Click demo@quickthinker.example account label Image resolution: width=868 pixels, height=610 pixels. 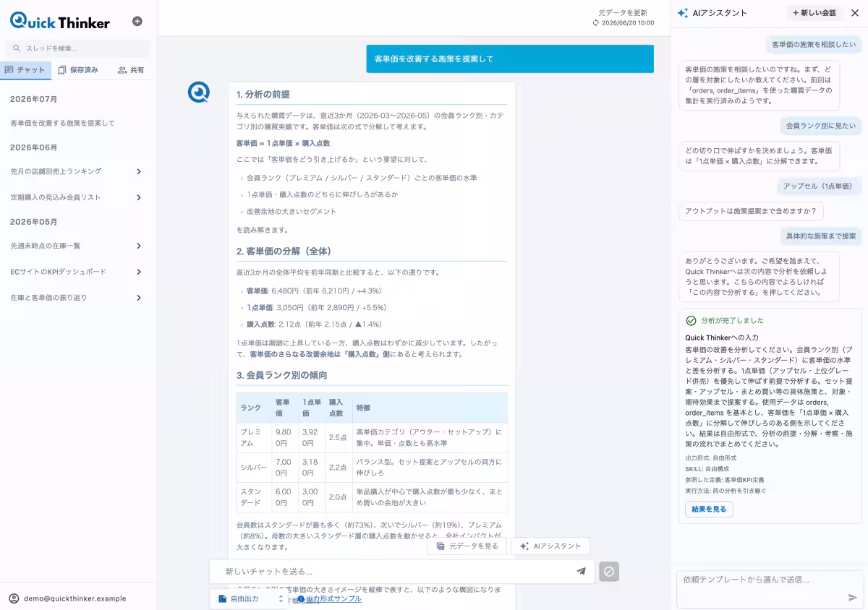point(75,598)
